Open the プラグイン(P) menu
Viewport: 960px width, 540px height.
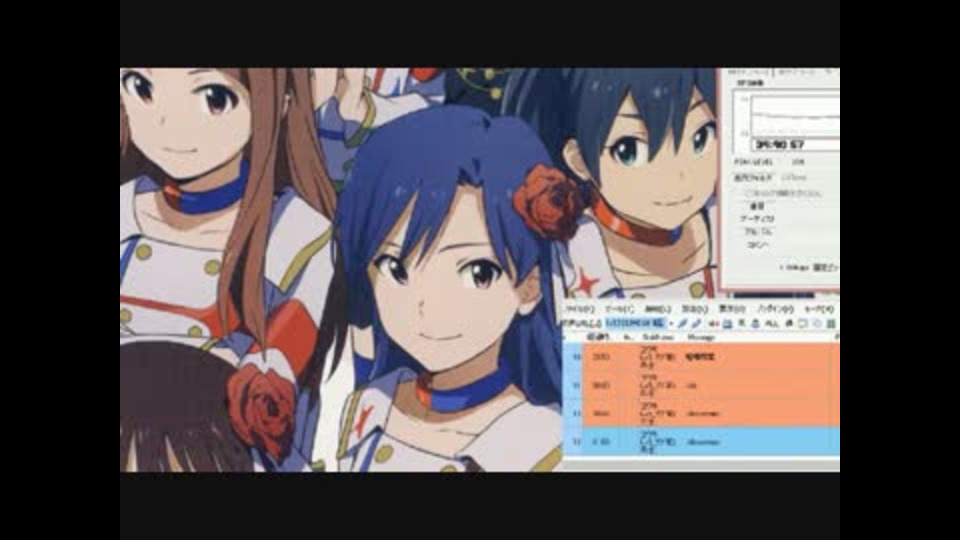[x=776, y=310]
